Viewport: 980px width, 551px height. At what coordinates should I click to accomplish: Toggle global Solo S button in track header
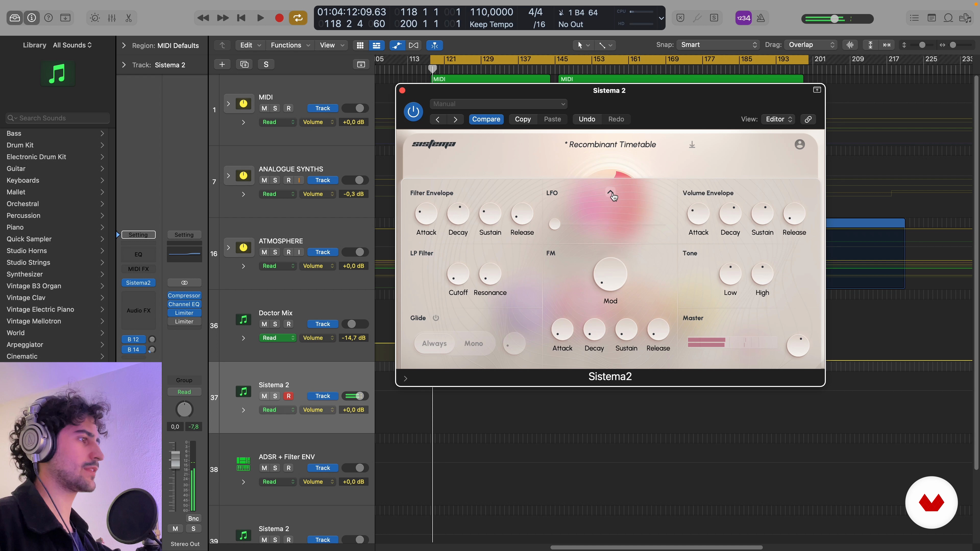266,64
